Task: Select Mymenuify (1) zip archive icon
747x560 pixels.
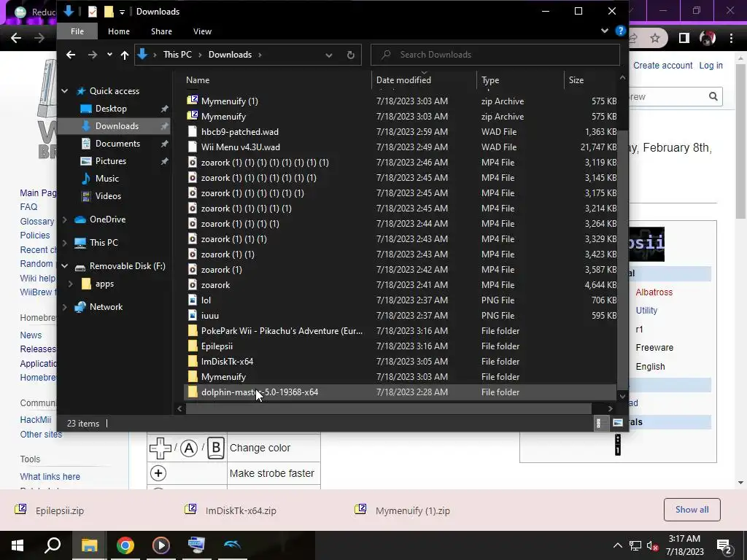Action: [x=192, y=101]
